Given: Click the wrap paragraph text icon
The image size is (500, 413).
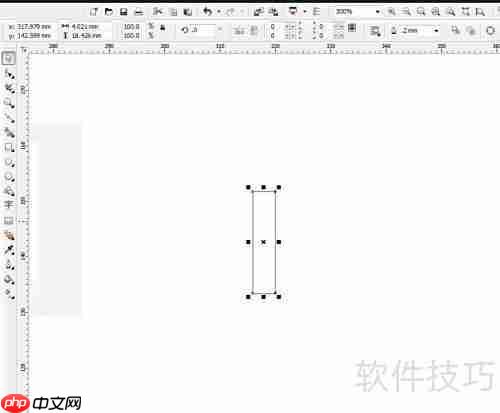Looking at the screenshot, I should tap(375, 31).
